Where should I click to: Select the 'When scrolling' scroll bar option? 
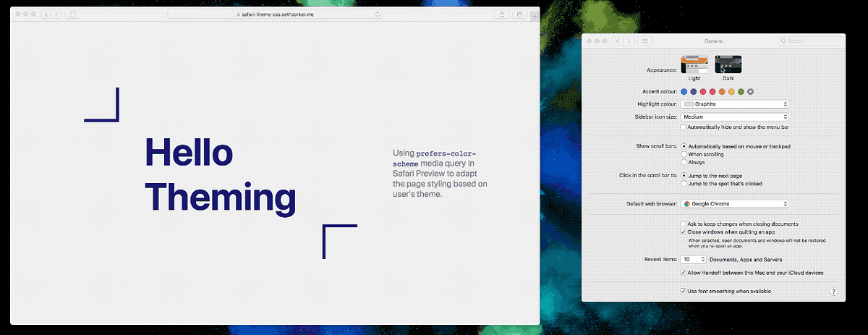(684, 154)
